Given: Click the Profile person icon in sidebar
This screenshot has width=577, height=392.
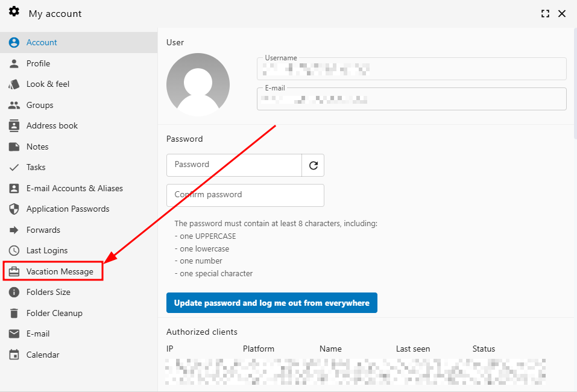Looking at the screenshot, I should coord(14,63).
